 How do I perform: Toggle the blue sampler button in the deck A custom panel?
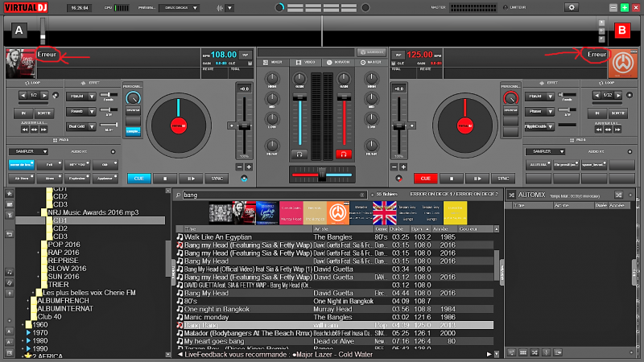tap(133, 131)
